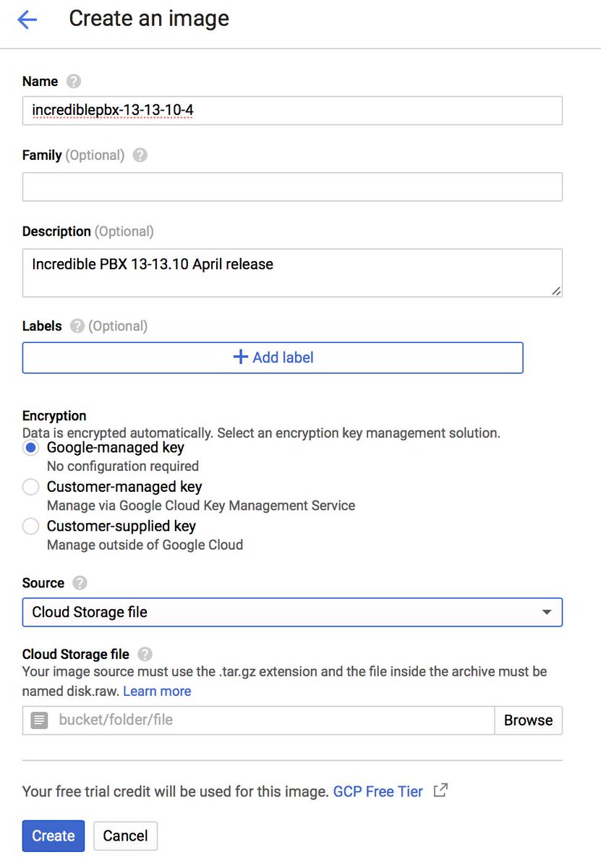Expand the Source dropdown arrow
Viewport: 601px width, 868px height.
tap(547, 612)
